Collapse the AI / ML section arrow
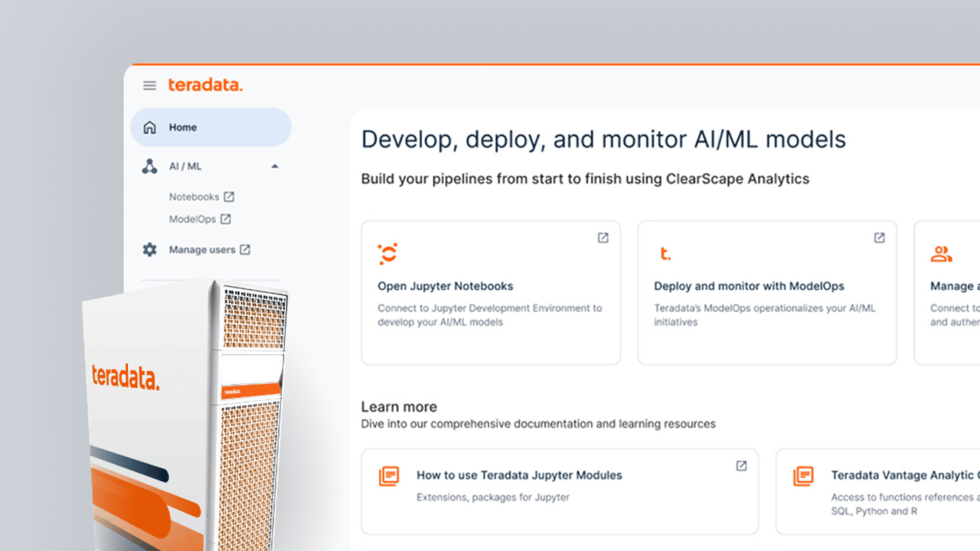The width and height of the screenshot is (980, 551). 275,166
